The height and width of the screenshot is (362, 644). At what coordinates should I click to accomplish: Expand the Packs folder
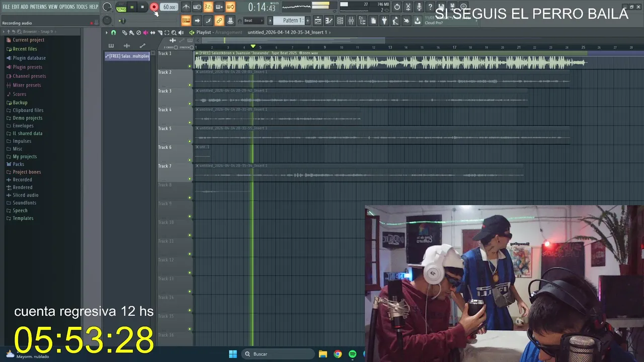pyautogui.click(x=15, y=164)
